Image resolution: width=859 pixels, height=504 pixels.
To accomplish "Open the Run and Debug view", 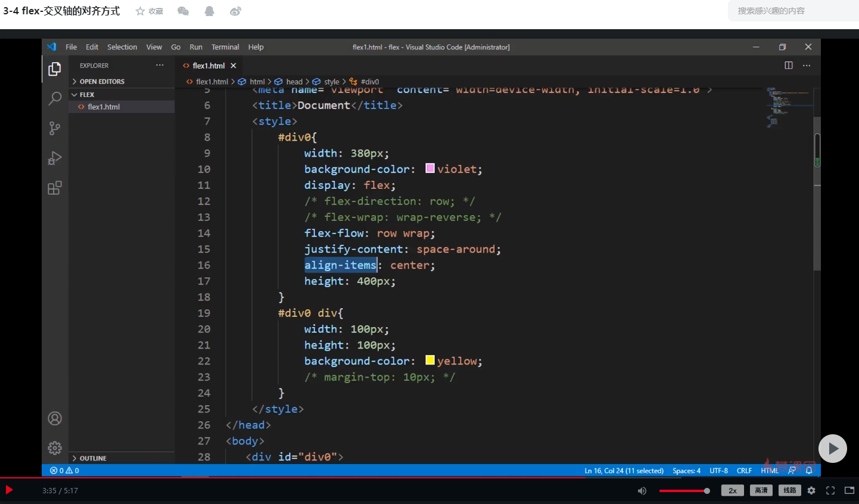I will [55, 158].
